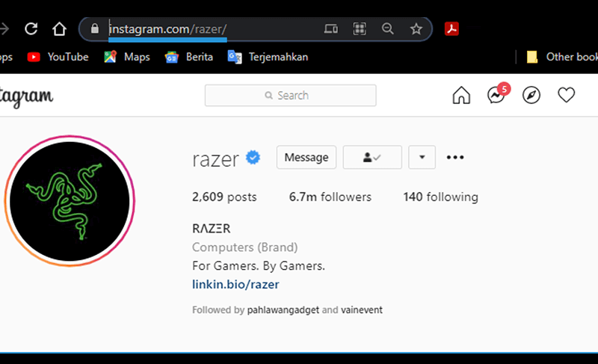Open the Other bookmarks folder
Image resolution: width=598 pixels, height=364 pixels.
click(562, 57)
